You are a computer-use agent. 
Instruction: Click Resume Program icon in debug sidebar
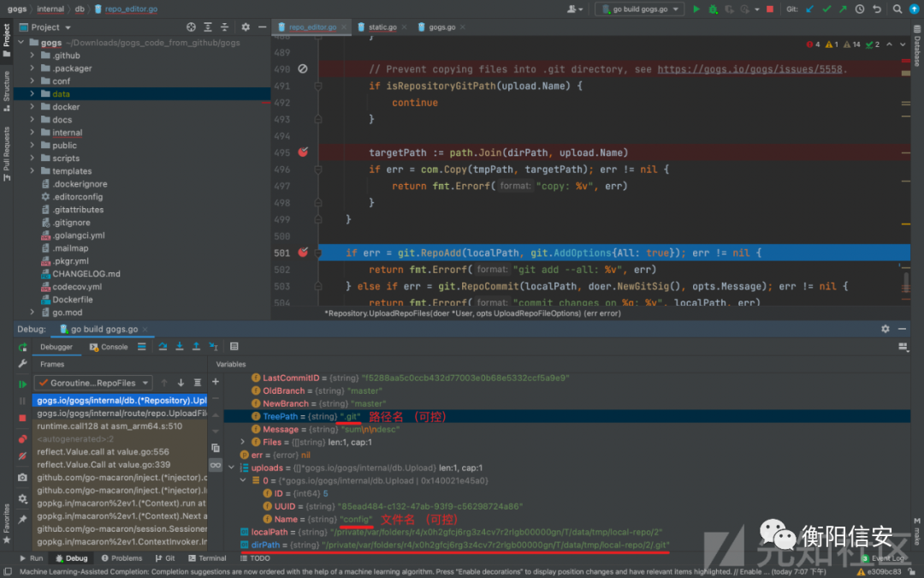coord(22,384)
